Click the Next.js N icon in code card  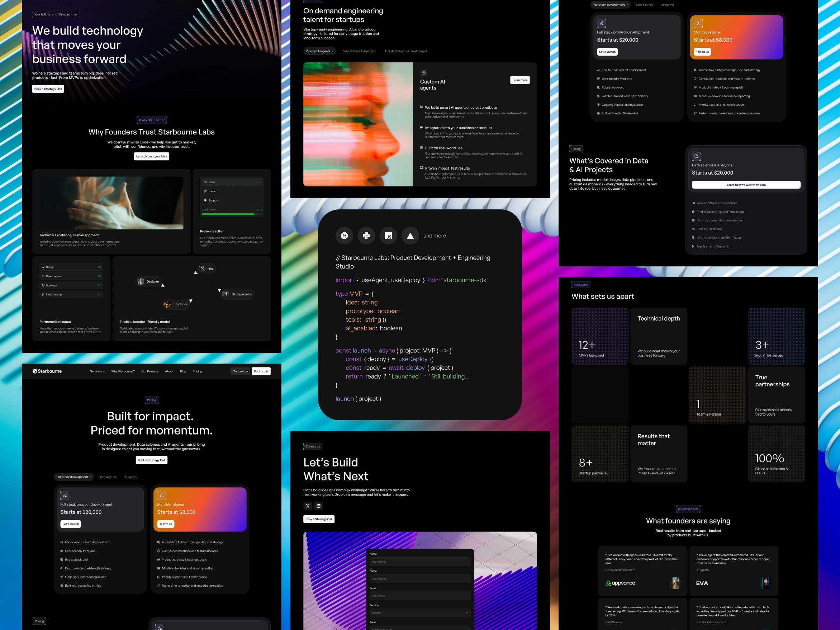(344, 236)
